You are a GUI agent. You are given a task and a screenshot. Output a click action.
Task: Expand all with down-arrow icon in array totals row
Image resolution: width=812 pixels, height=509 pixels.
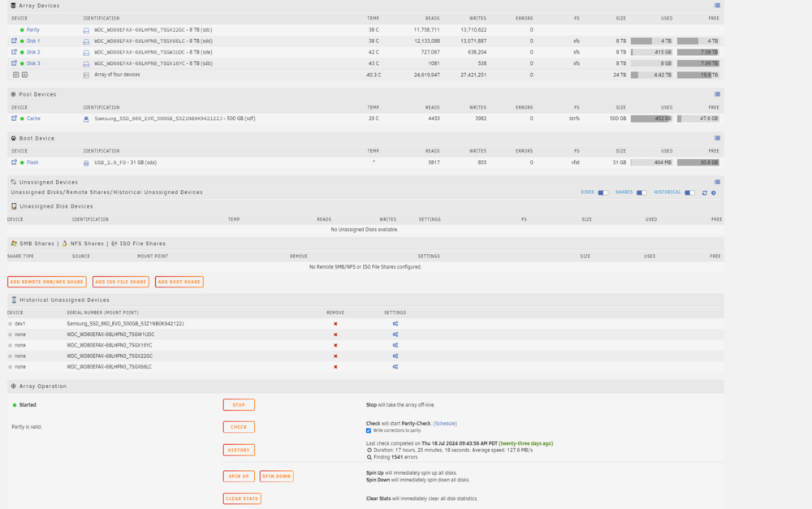click(x=16, y=75)
